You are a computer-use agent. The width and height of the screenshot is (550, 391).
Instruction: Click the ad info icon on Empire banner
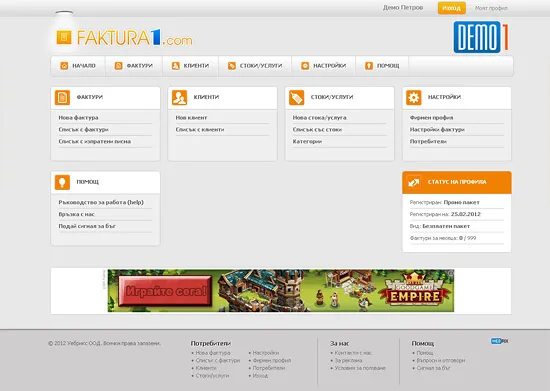[x=450, y=273]
